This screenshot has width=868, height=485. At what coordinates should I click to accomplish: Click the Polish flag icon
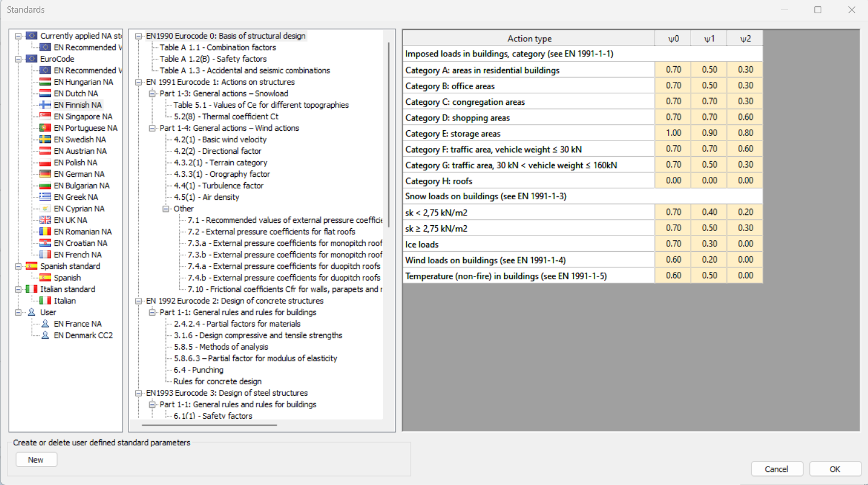(45, 162)
